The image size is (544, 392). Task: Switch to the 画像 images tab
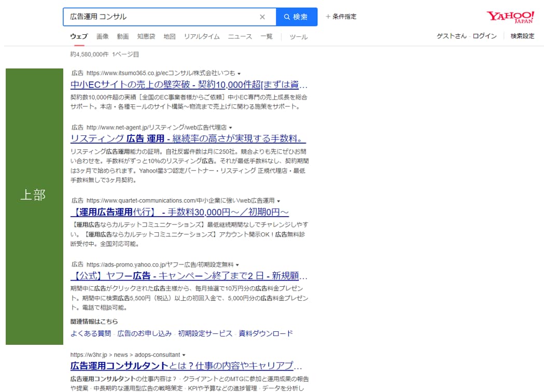[x=102, y=36]
